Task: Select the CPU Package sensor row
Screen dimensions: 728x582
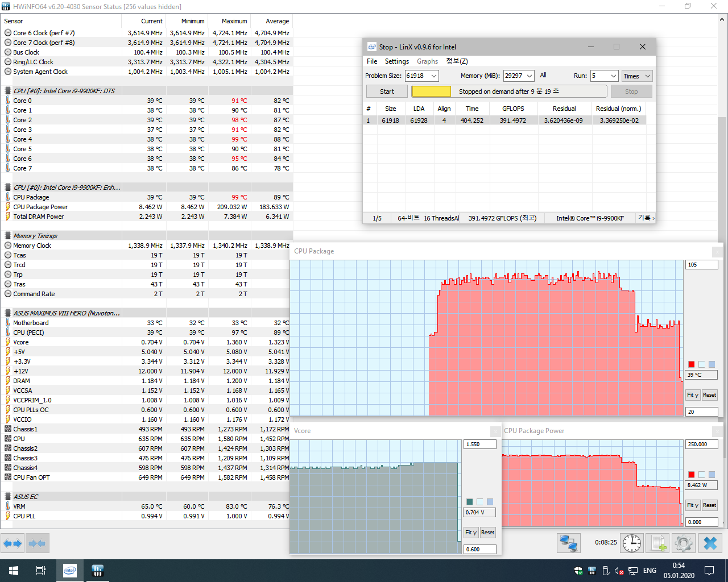Action: (x=147, y=197)
